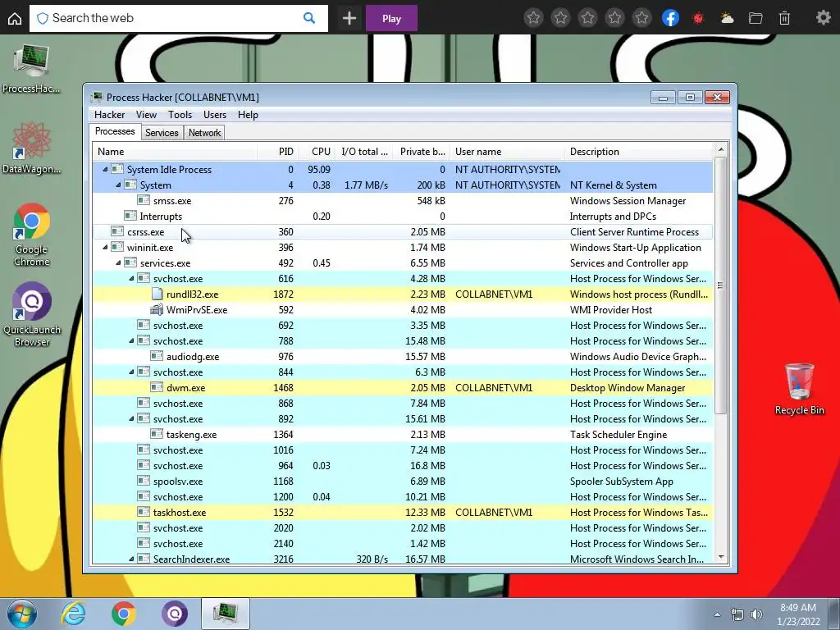Show hidden tray icons arrow

pyautogui.click(x=717, y=614)
